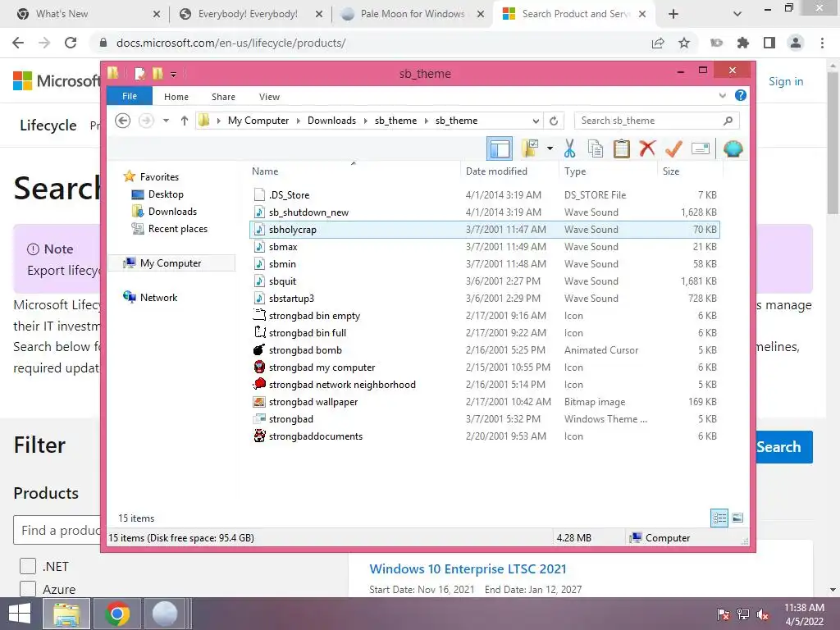This screenshot has width=840, height=630.
Task: Switch to the Pale Moon for Windows tab
Action: 413,14
